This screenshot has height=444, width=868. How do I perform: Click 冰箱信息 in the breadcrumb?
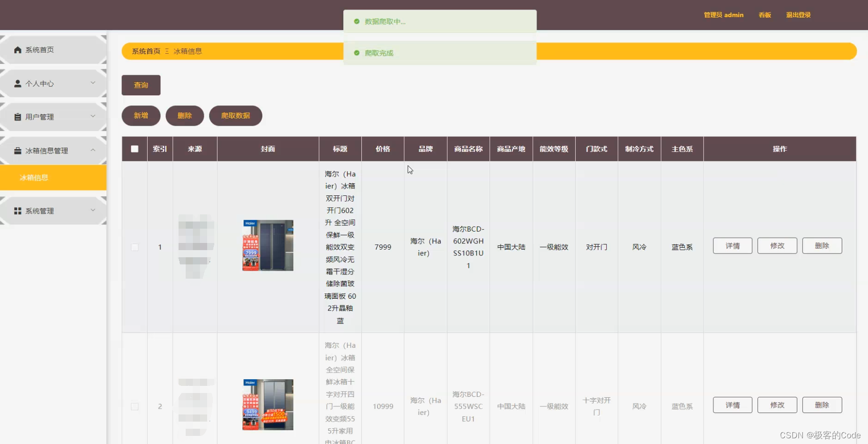(188, 51)
